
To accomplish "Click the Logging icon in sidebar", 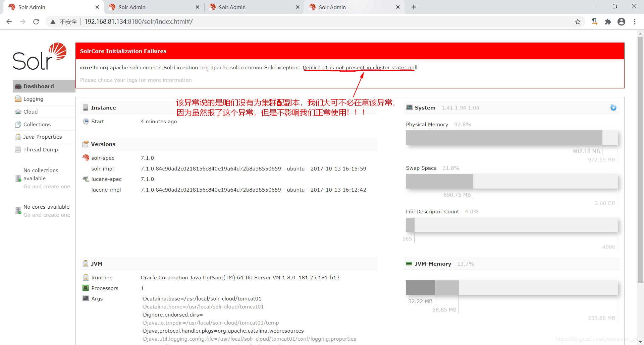I will point(18,99).
